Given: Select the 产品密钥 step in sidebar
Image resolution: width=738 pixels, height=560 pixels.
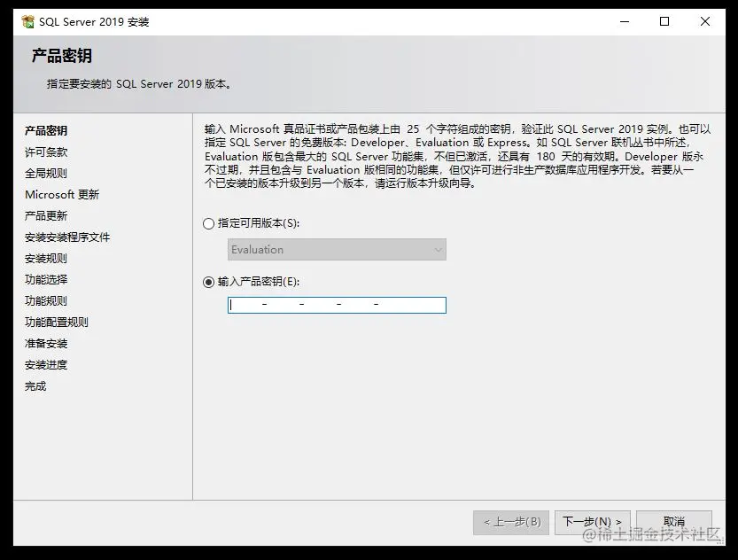Looking at the screenshot, I should pos(46,130).
